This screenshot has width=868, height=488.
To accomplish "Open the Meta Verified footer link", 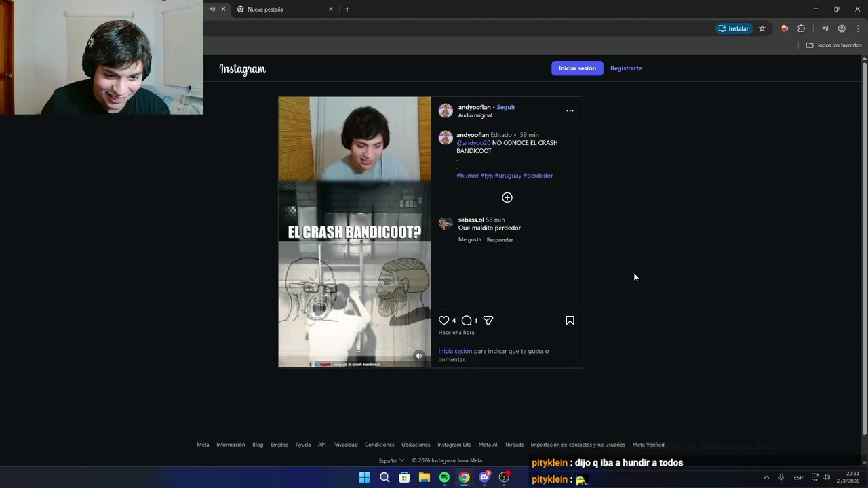I will 648,445.
